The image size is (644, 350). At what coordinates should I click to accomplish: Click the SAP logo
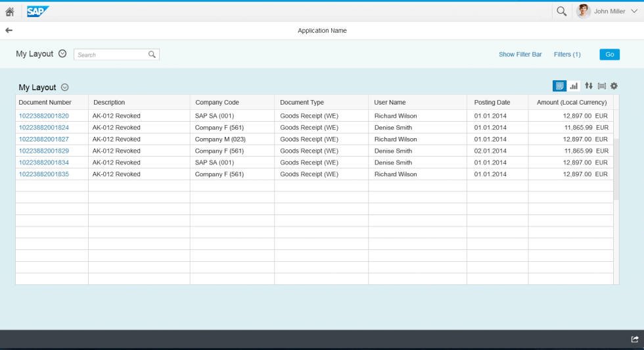tap(37, 11)
